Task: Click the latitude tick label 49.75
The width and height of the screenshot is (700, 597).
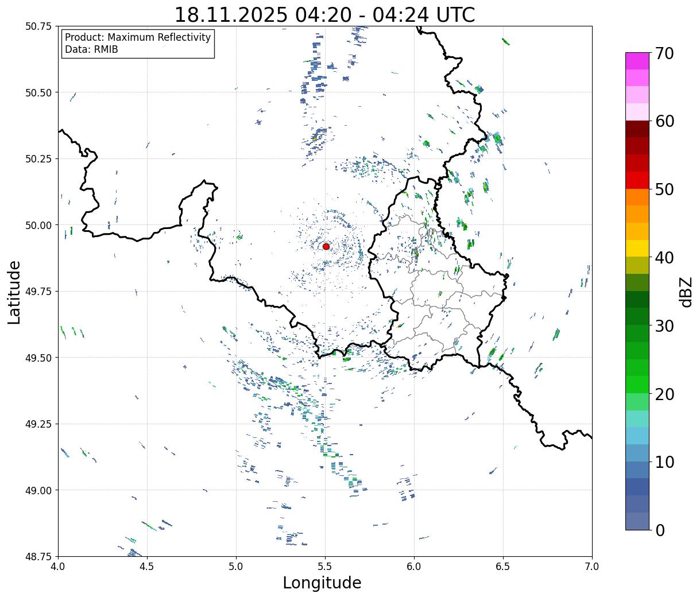Action: (x=38, y=292)
